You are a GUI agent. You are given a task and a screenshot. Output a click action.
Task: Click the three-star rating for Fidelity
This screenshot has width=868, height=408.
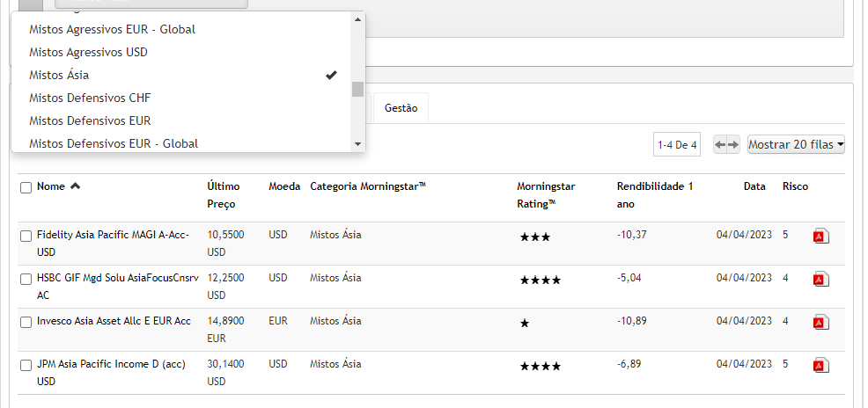coord(534,237)
